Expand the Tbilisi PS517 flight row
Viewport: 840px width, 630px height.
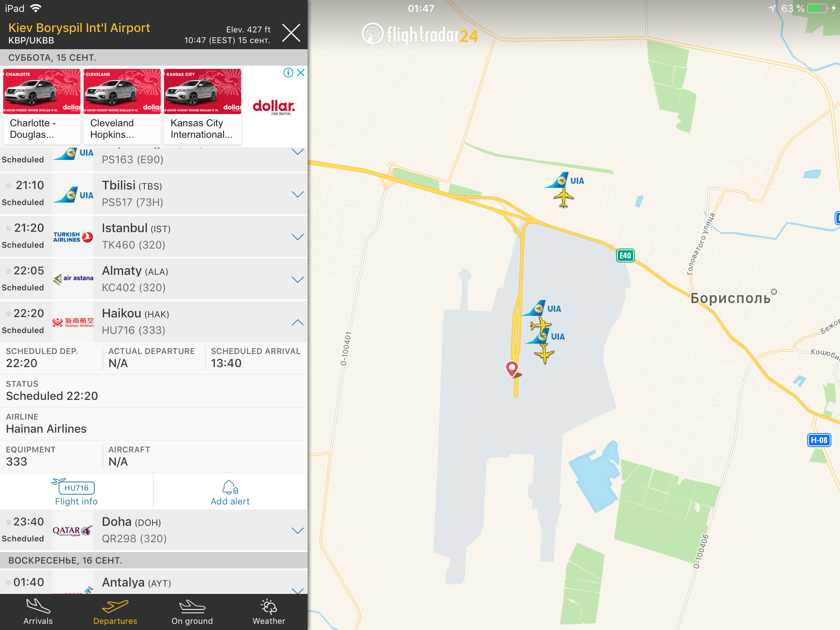(297, 194)
